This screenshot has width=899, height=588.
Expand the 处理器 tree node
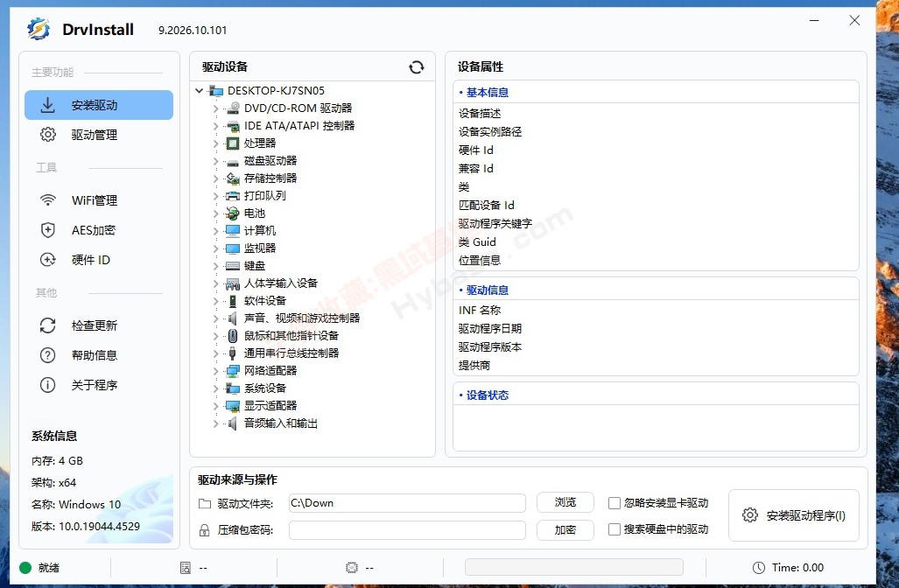point(216,143)
